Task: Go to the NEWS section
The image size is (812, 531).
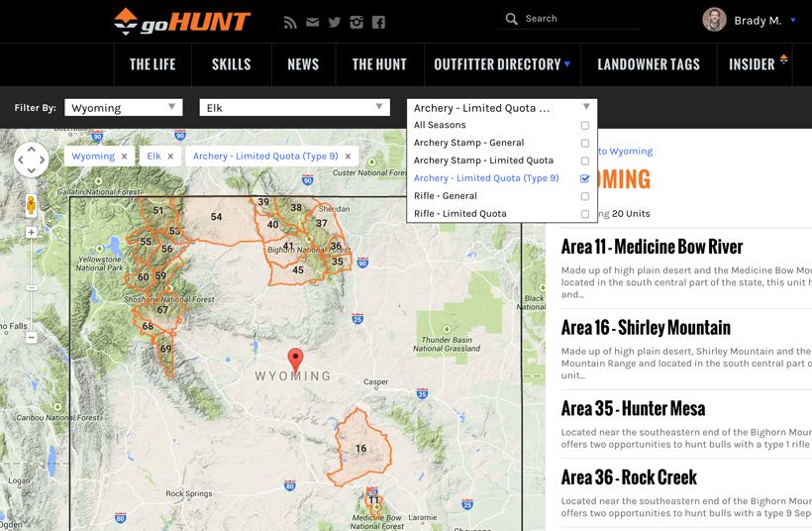Action: pos(303,64)
